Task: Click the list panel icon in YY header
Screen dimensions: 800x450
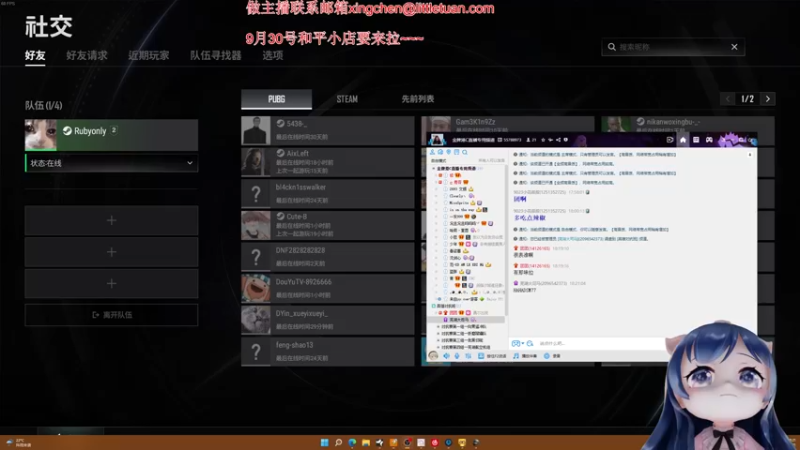Action: click(x=696, y=140)
